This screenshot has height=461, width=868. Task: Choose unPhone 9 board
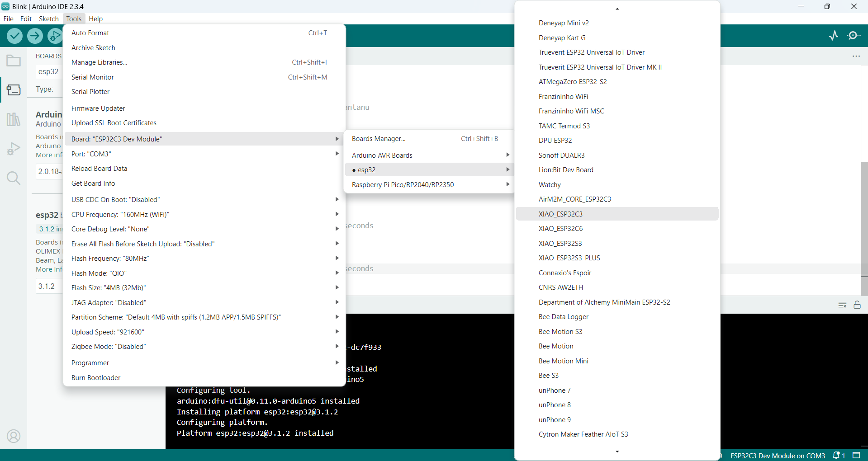pyautogui.click(x=617, y=419)
